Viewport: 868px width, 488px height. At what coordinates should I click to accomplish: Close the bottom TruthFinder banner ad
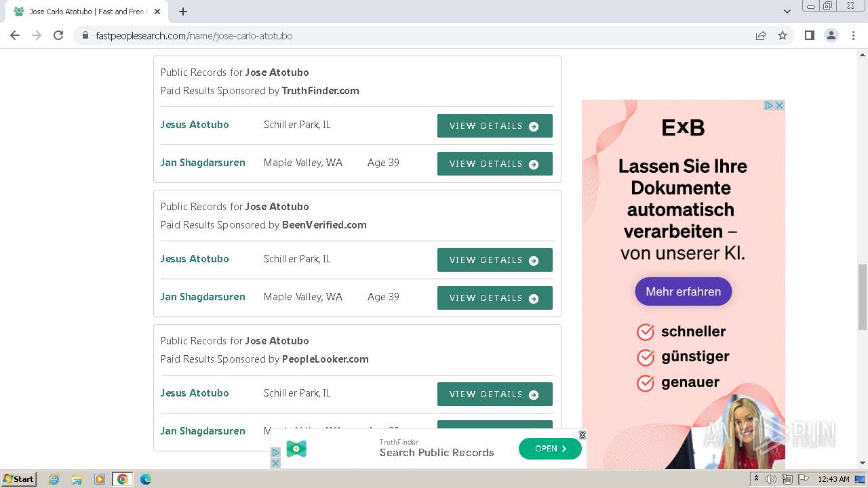582,435
